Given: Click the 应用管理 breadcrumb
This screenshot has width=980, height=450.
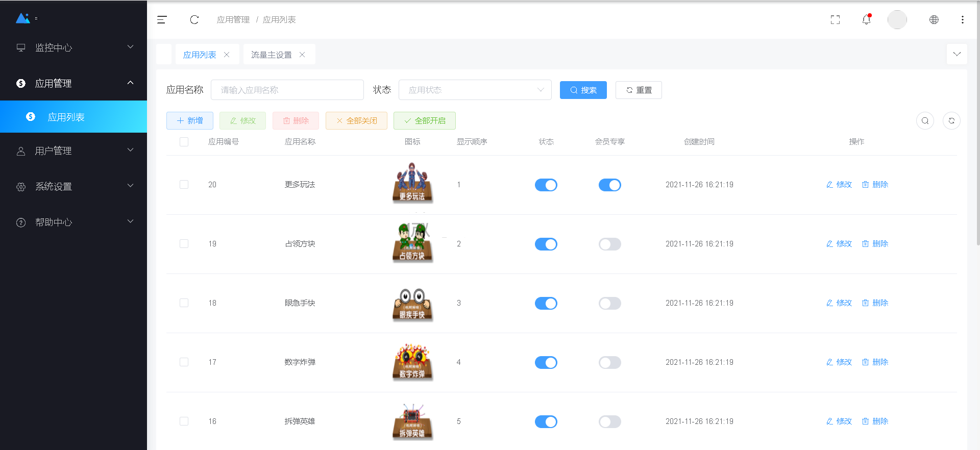Looking at the screenshot, I should point(233,20).
